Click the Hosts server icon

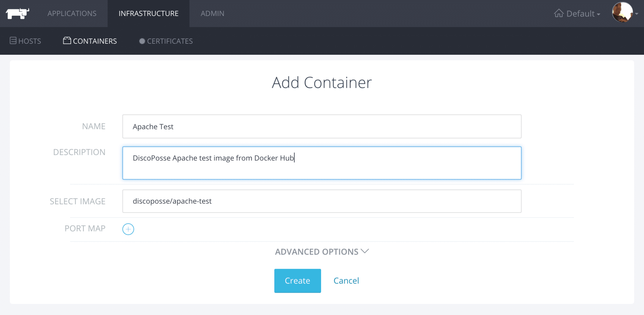(x=13, y=41)
